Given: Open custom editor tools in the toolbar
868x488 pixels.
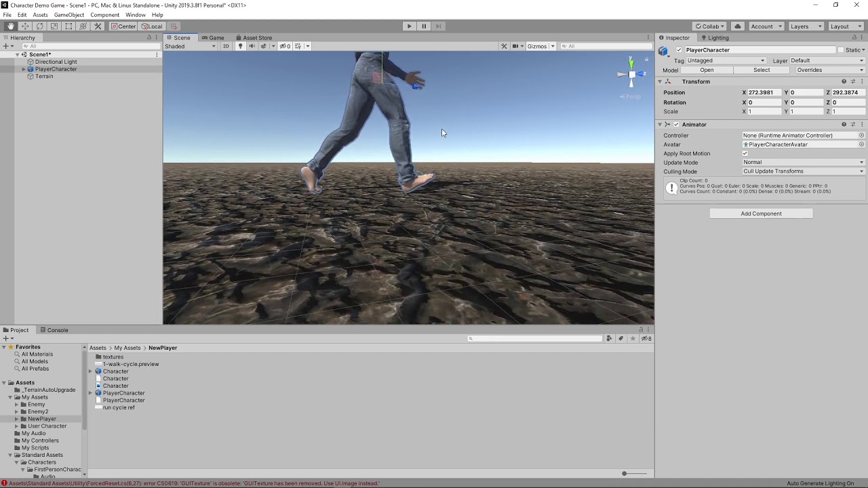Looking at the screenshot, I should click(98, 26).
